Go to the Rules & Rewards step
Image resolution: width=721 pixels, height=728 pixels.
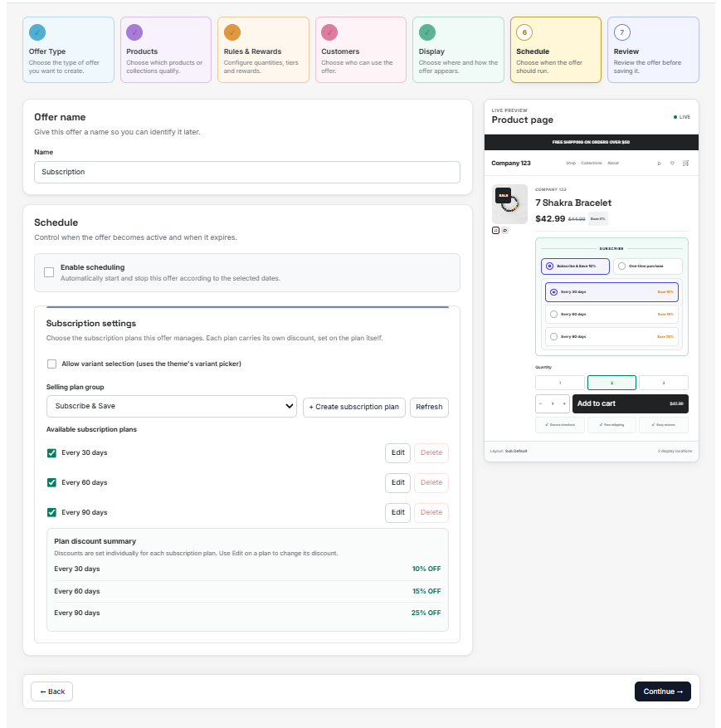[263, 50]
